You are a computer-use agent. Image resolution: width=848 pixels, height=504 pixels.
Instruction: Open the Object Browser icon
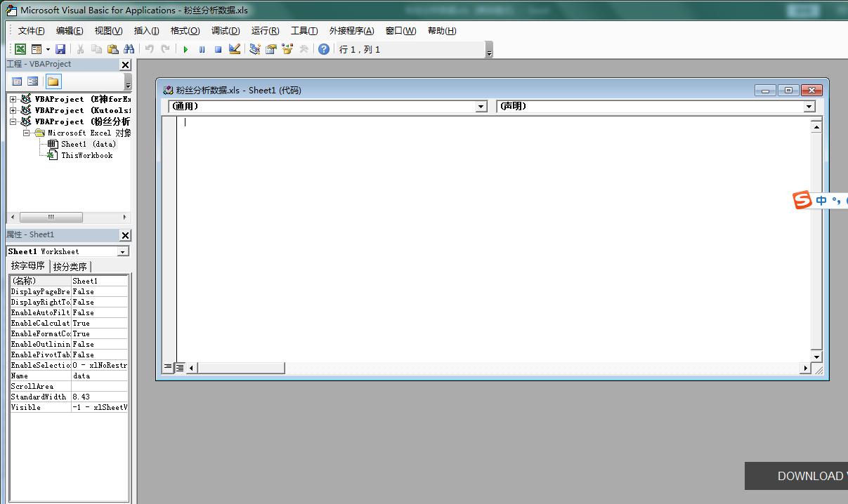click(x=287, y=49)
